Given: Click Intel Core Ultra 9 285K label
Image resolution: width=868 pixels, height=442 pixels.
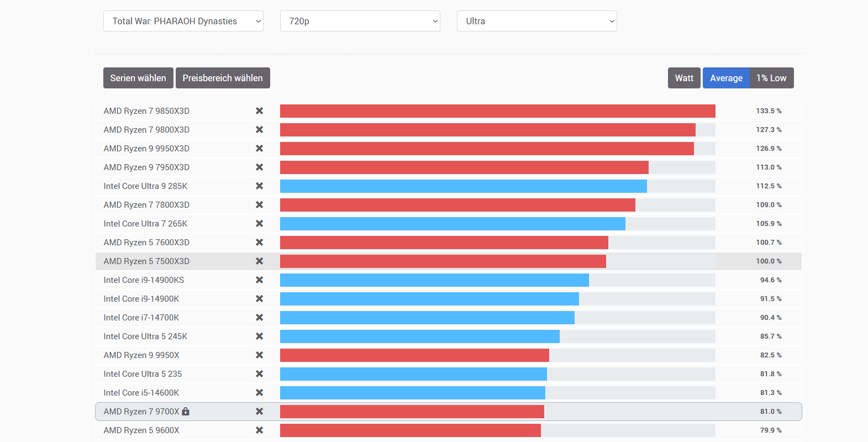Looking at the screenshot, I should [x=145, y=186].
